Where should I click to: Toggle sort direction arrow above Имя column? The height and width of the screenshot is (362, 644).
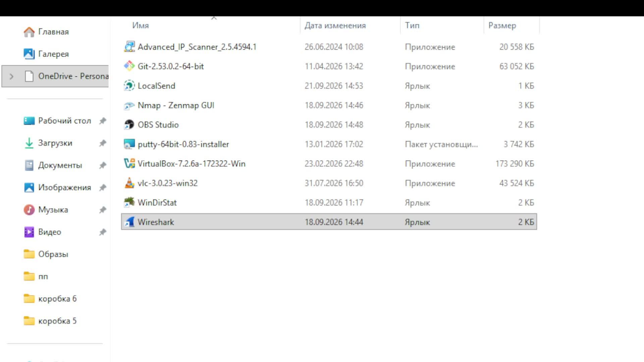click(x=214, y=18)
